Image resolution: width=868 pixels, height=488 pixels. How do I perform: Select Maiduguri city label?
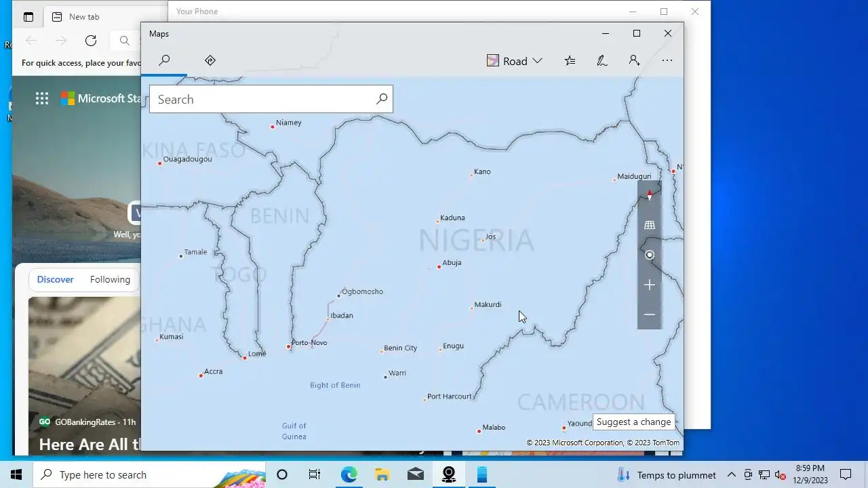[x=634, y=176]
